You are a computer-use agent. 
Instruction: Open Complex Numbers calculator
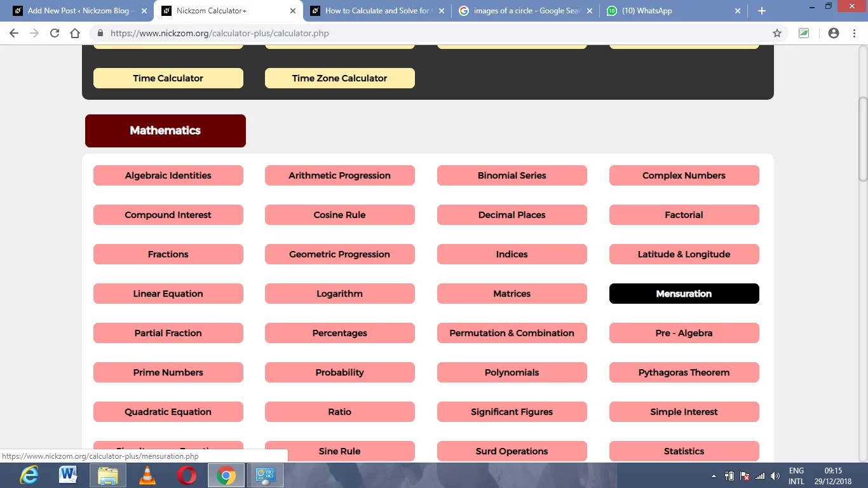(684, 175)
